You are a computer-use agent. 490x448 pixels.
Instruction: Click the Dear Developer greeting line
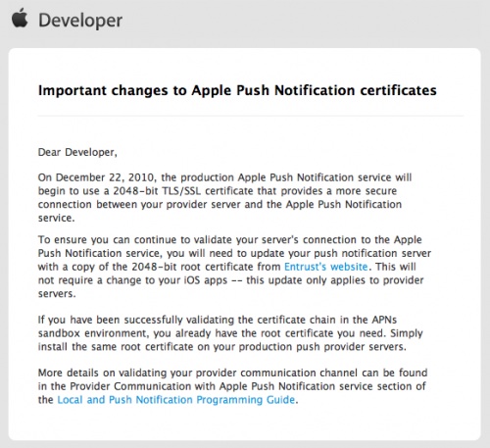pyautogui.click(x=77, y=152)
